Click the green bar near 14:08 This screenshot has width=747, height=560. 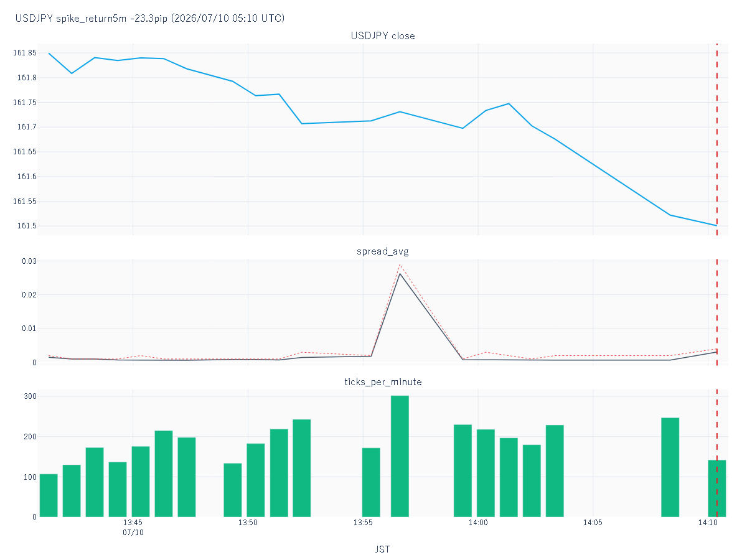click(x=670, y=467)
